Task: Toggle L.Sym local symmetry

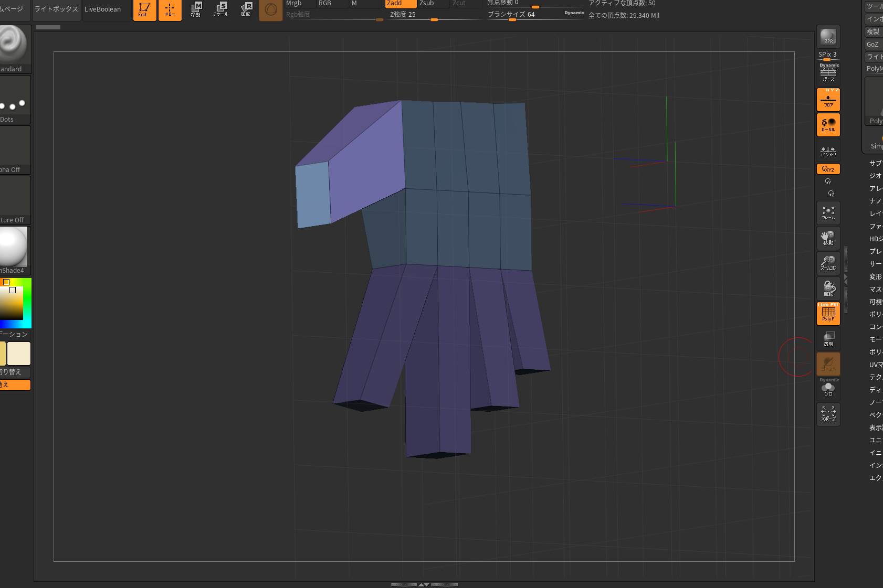Action: pos(828,151)
